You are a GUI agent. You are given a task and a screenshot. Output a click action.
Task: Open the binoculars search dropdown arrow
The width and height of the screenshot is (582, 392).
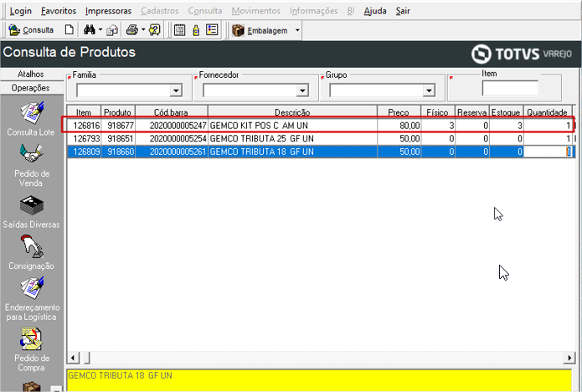[x=100, y=29]
